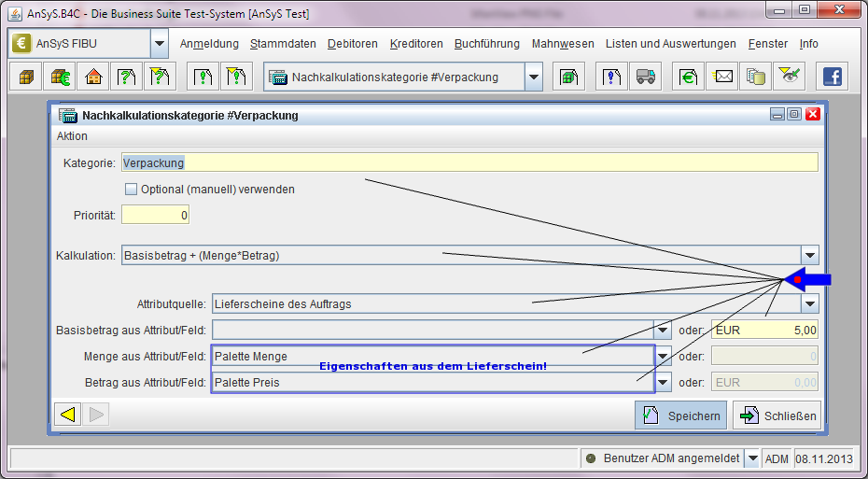Click the Facebook icon in toolbar
The height and width of the screenshot is (479, 868).
point(831,77)
